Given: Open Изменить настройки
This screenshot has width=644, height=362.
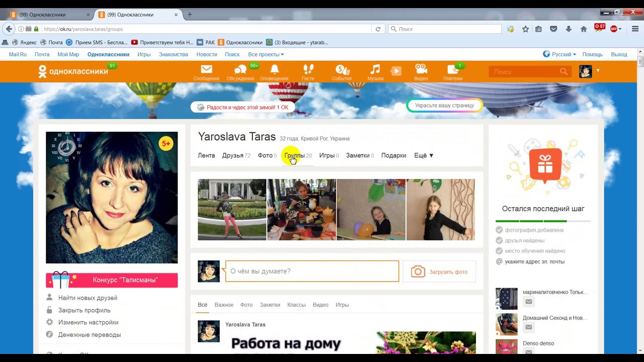Looking at the screenshot, I should point(88,322).
